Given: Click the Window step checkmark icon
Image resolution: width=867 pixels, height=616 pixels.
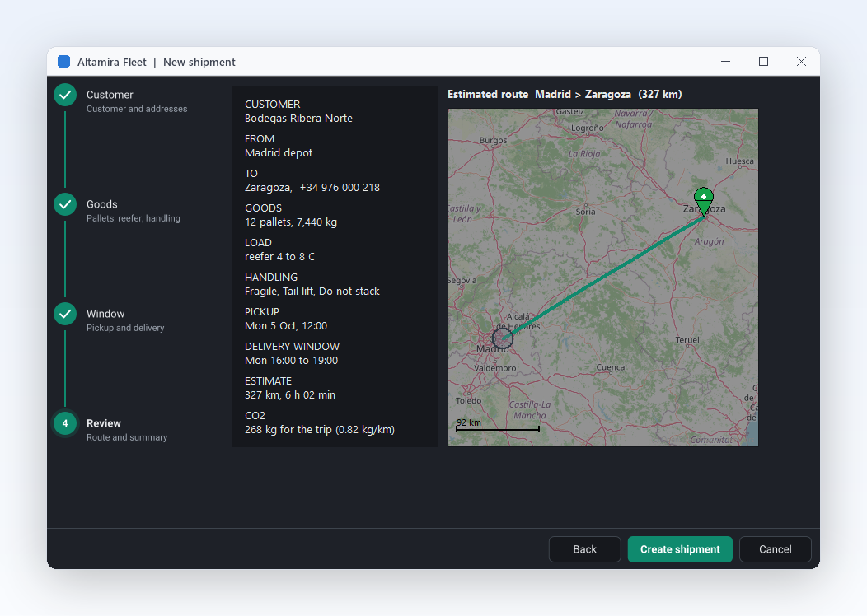Looking at the screenshot, I should (65, 314).
